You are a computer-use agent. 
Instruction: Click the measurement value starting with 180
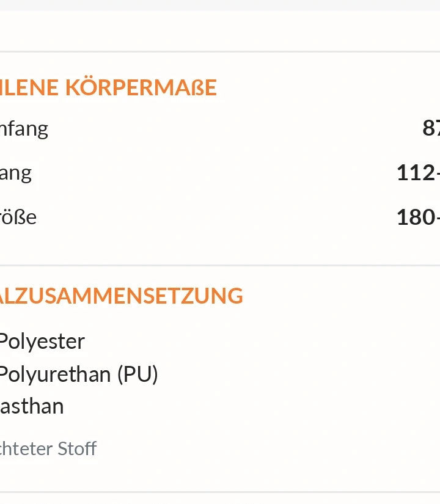point(419,217)
